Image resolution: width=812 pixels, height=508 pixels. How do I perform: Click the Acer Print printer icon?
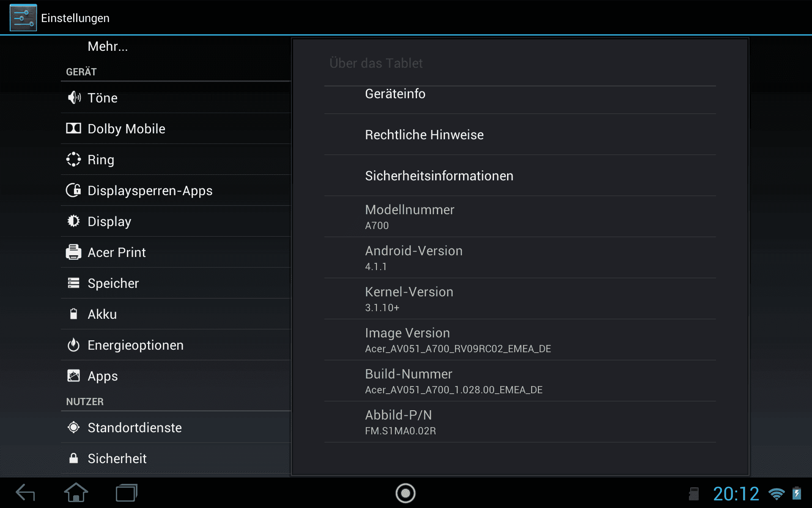point(74,252)
